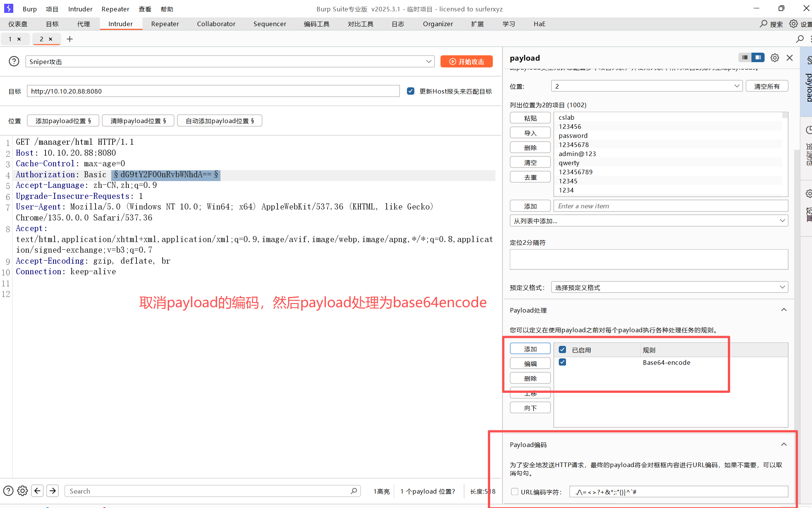Viewport: 812px width, 508px height.
Task: Uncheck Update Host header to match target
Action: [x=411, y=91]
